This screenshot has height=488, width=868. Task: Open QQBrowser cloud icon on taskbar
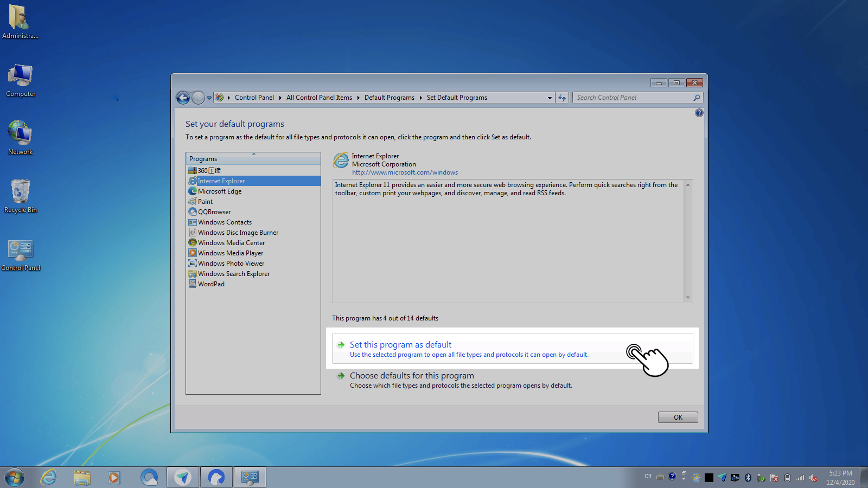point(149,477)
